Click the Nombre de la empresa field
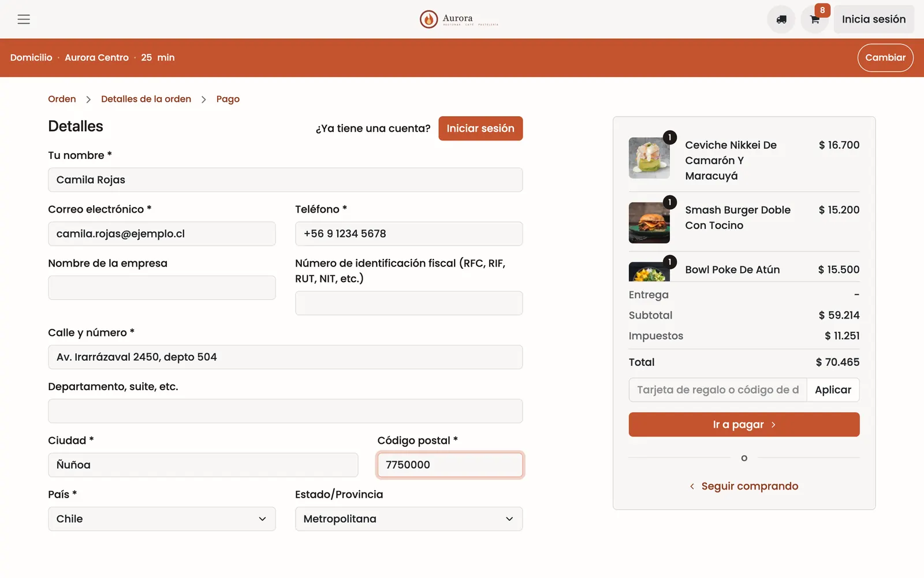The width and height of the screenshot is (924, 578). [x=162, y=287]
